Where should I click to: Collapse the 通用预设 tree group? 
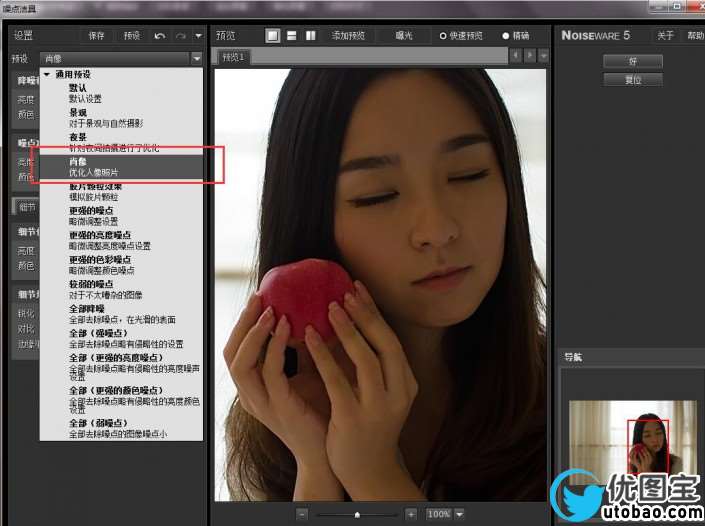pos(47,74)
